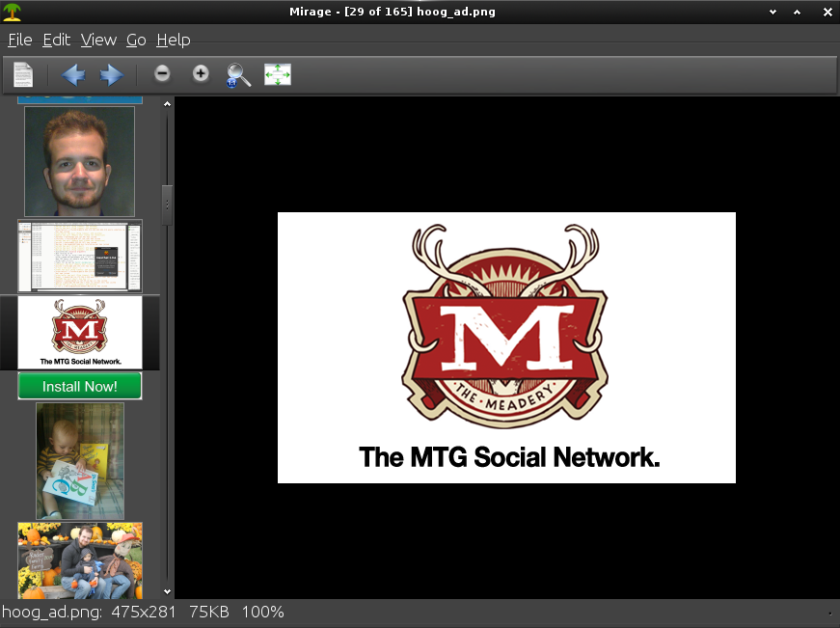Select the pumpkin farm family photo thumbnail
840x628 pixels.
point(80,560)
